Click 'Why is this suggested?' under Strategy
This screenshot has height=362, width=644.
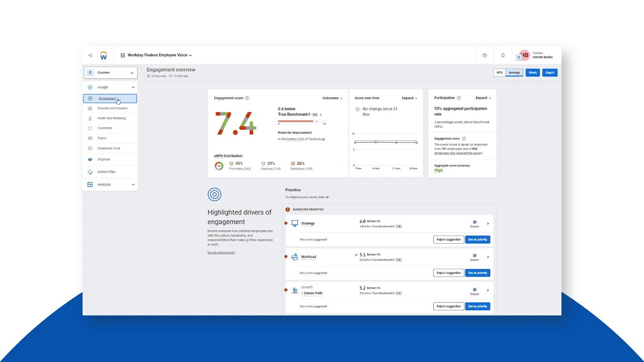coord(313,240)
